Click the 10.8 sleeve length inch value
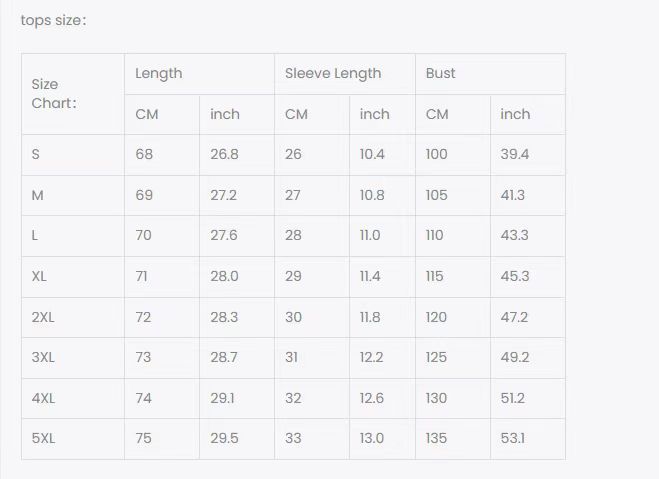Image resolution: width=659 pixels, height=479 pixels. pos(372,195)
